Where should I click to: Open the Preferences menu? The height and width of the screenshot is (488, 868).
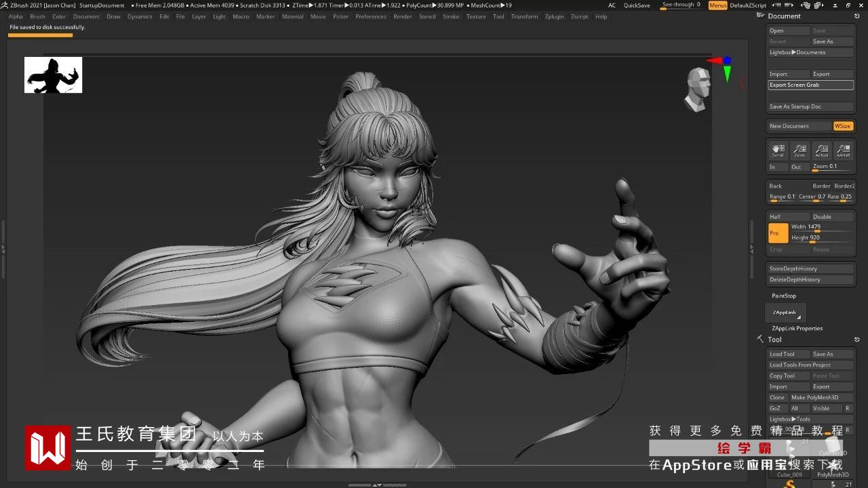[371, 16]
